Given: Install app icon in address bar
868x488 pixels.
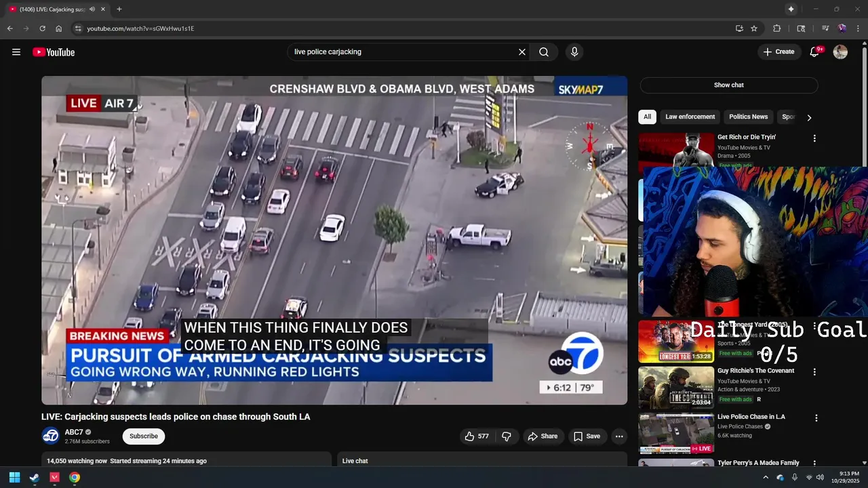Looking at the screenshot, I should 739,28.
